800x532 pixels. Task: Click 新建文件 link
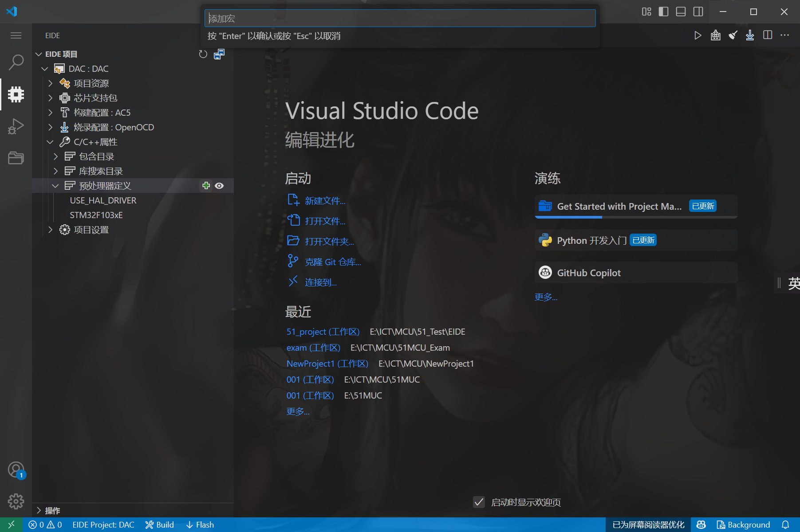[x=325, y=201]
